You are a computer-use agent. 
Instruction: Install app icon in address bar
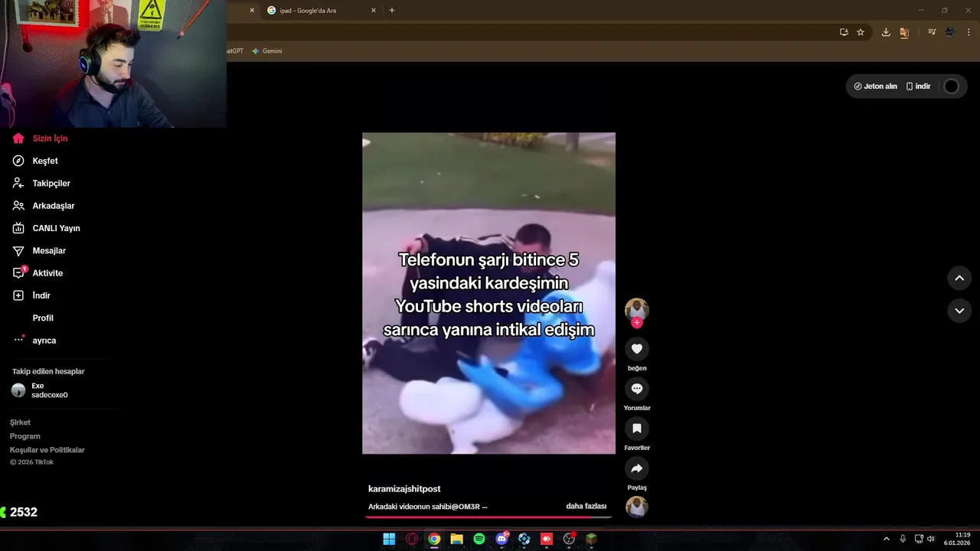[x=844, y=32]
